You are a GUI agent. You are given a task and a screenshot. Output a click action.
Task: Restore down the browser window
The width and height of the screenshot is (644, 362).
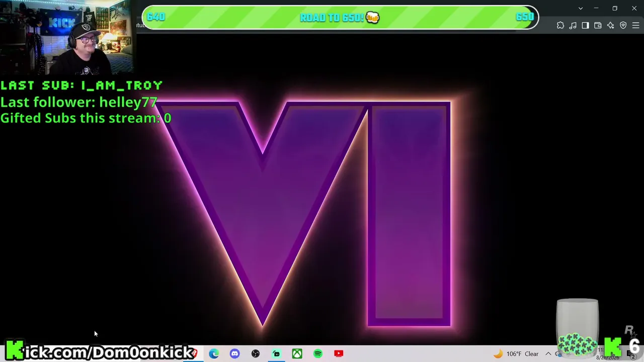click(615, 8)
